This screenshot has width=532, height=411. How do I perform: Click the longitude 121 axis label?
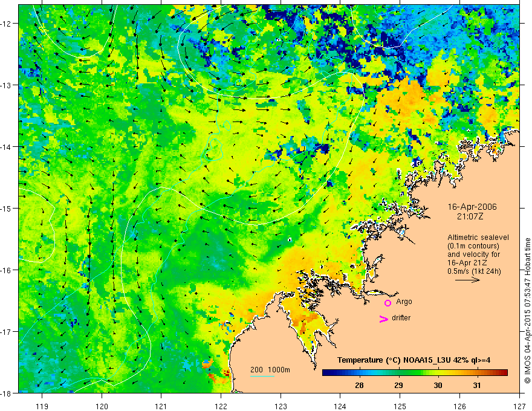pos(161,406)
